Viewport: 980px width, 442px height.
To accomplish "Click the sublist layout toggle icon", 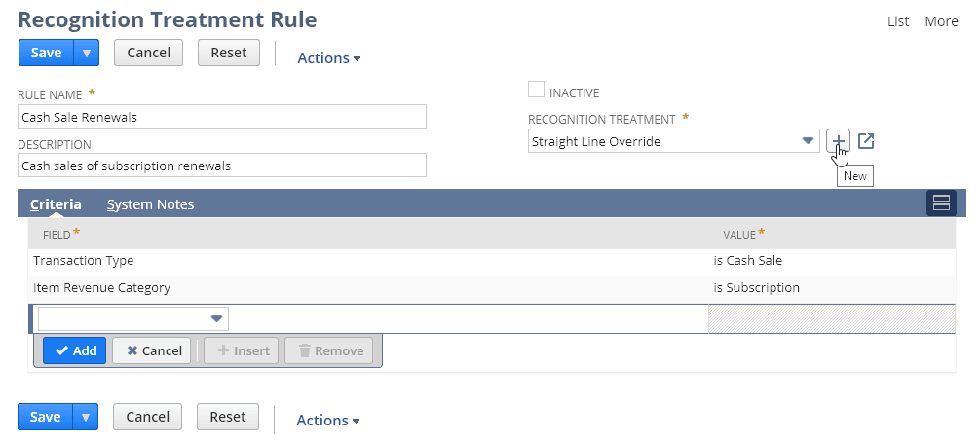I will click(941, 203).
